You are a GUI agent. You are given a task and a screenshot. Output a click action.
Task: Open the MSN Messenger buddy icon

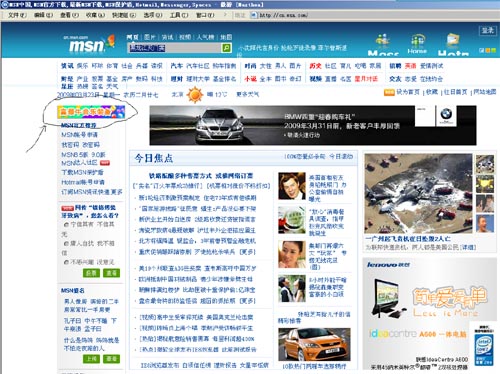[x=383, y=40]
